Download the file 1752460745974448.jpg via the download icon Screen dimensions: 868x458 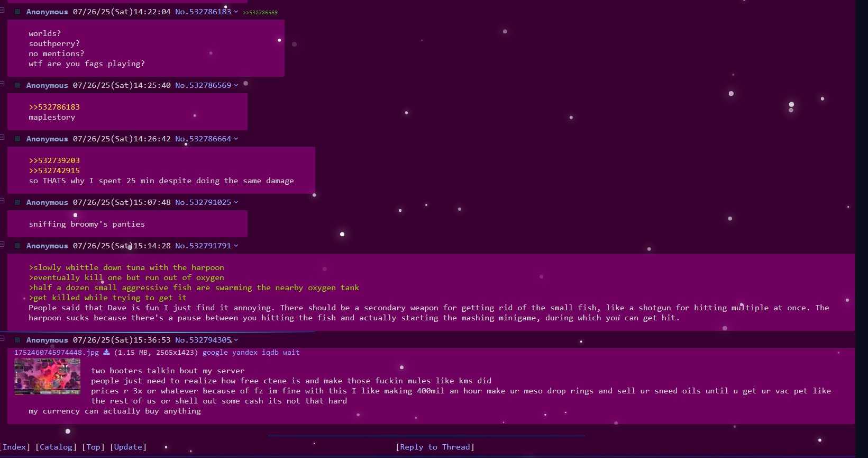[x=106, y=352]
